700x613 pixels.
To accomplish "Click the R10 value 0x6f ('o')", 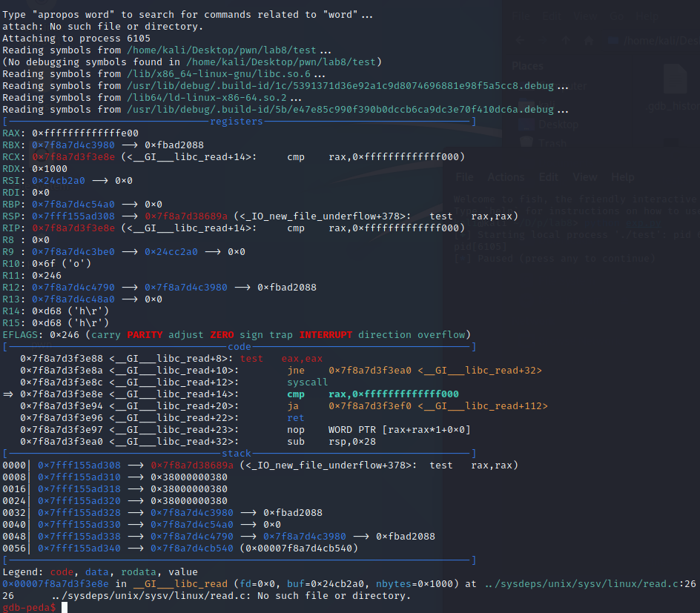I will click(x=61, y=264).
